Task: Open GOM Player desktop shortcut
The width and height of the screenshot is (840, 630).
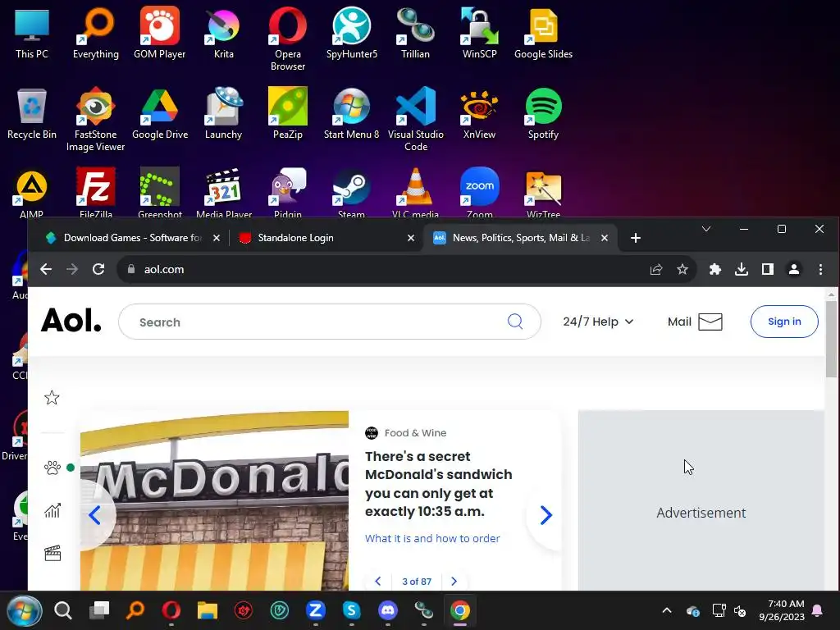Action: tap(160, 34)
